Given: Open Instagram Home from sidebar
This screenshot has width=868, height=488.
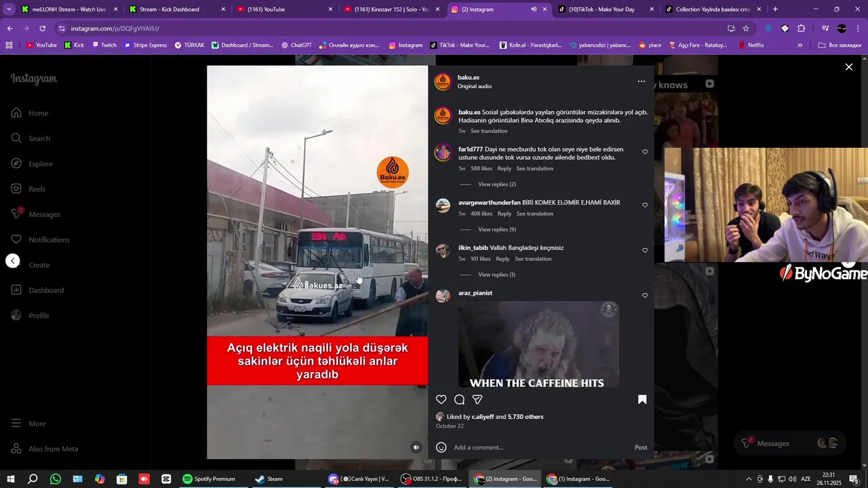Looking at the screenshot, I should coord(30,113).
